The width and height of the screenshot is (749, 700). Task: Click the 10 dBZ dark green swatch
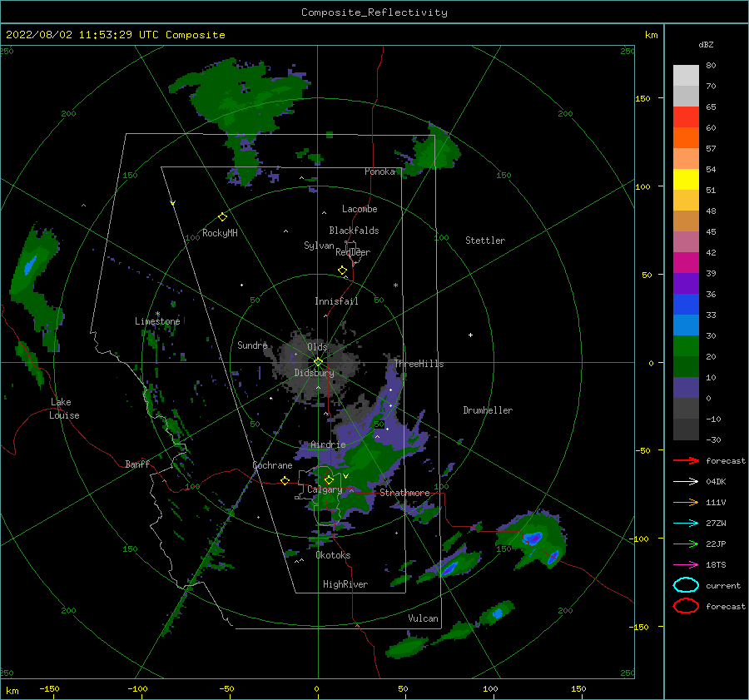point(686,367)
